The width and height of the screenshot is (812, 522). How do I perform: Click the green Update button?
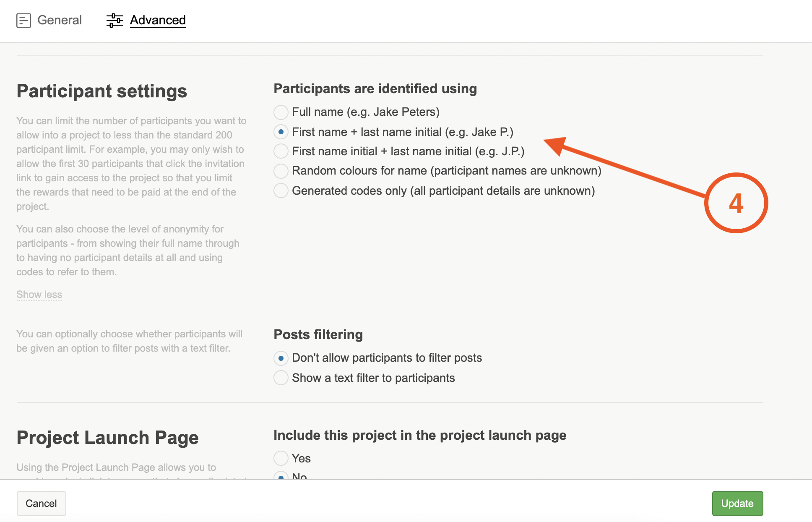pos(737,503)
